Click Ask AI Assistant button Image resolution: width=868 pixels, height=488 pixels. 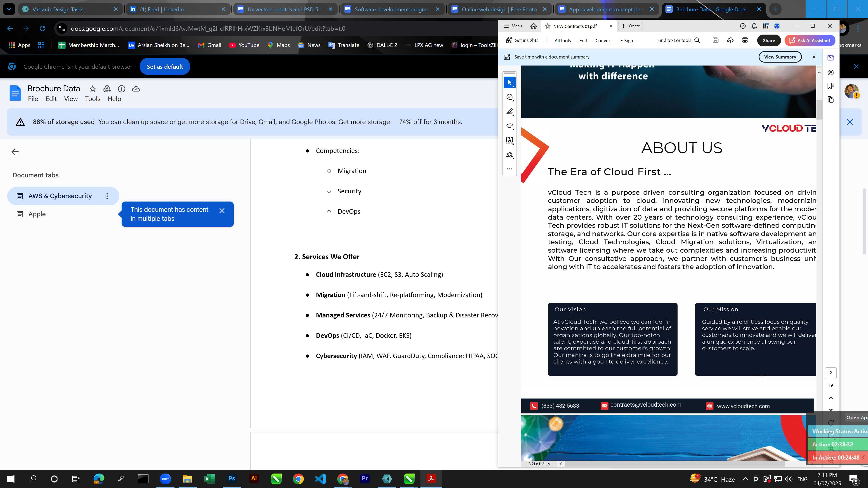point(810,40)
